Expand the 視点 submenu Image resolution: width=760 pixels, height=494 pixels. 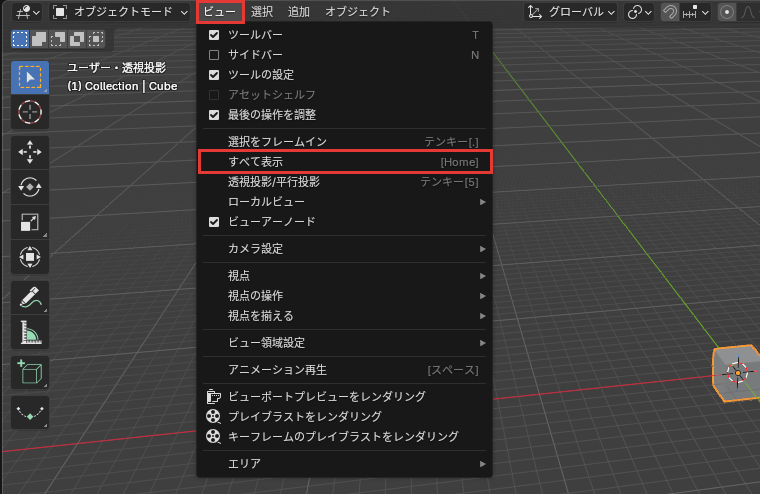point(345,276)
